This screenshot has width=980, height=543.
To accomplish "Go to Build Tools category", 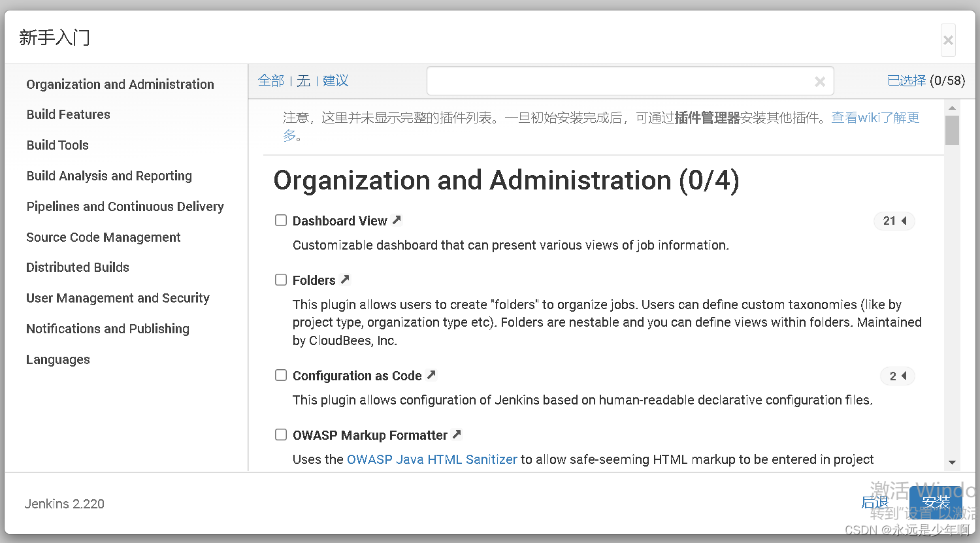I will pos(57,145).
